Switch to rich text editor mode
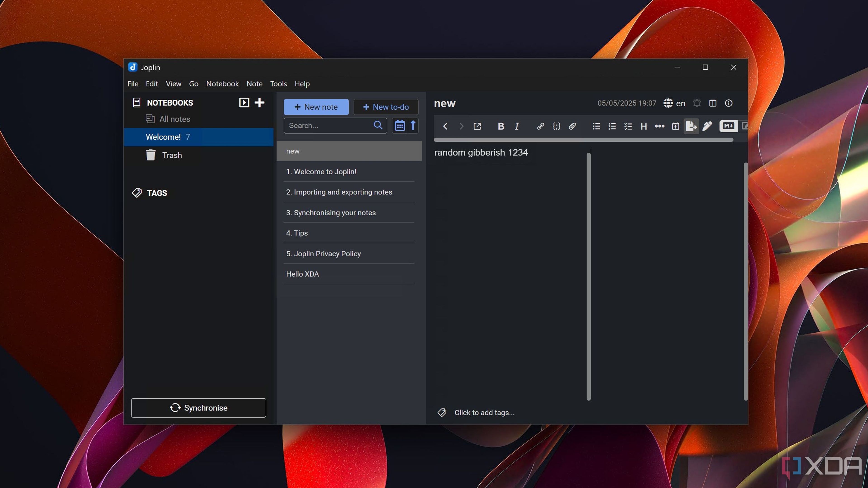The image size is (868, 488). 743,126
